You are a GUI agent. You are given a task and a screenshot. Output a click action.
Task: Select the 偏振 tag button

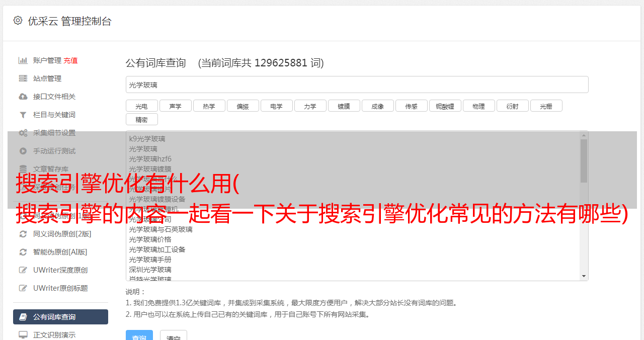click(243, 106)
